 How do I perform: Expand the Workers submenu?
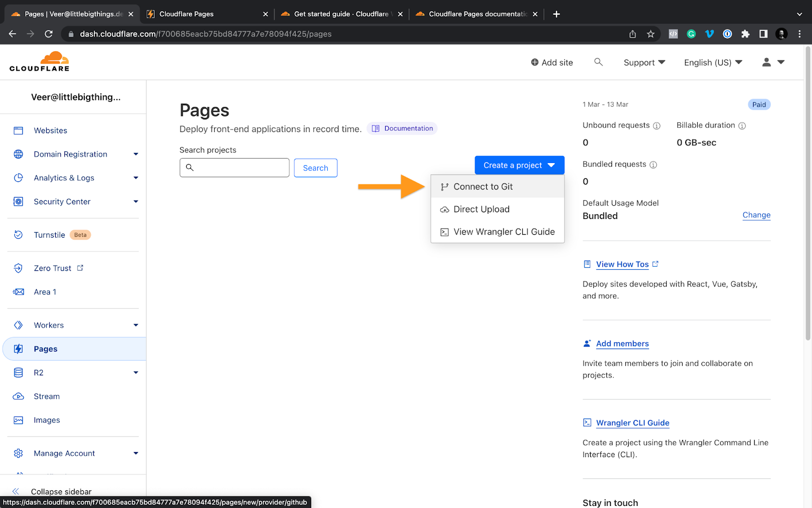[136, 325]
